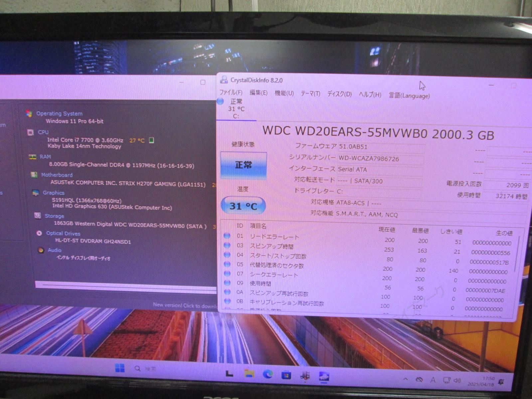Click the 項目名 column header
This screenshot has width=532, height=399.
pyautogui.click(x=258, y=226)
